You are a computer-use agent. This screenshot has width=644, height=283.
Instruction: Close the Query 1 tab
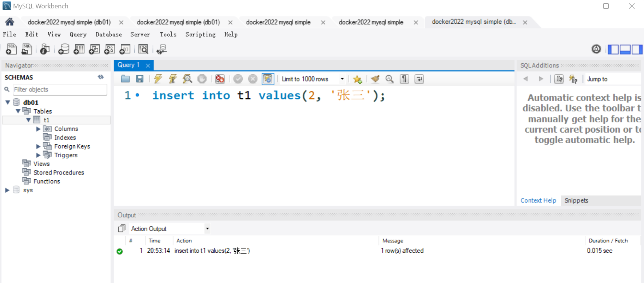pyautogui.click(x=148, y=66)
